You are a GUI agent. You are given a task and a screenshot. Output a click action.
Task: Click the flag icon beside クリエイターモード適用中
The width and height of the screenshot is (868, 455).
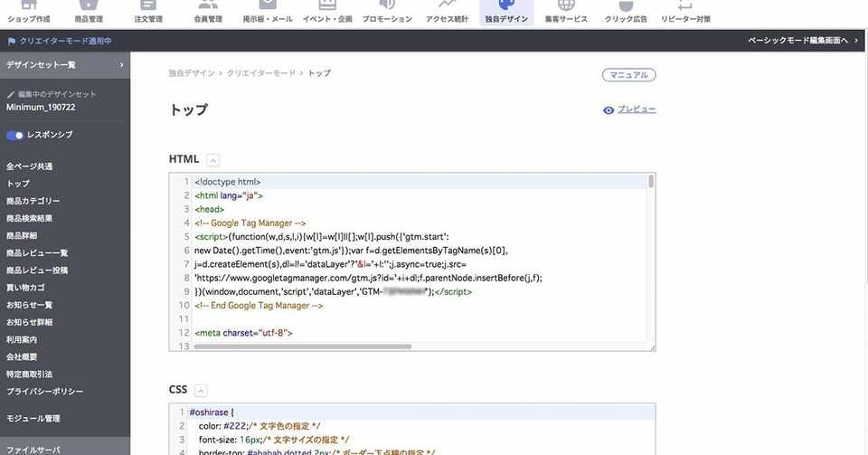tap(11, 41)
